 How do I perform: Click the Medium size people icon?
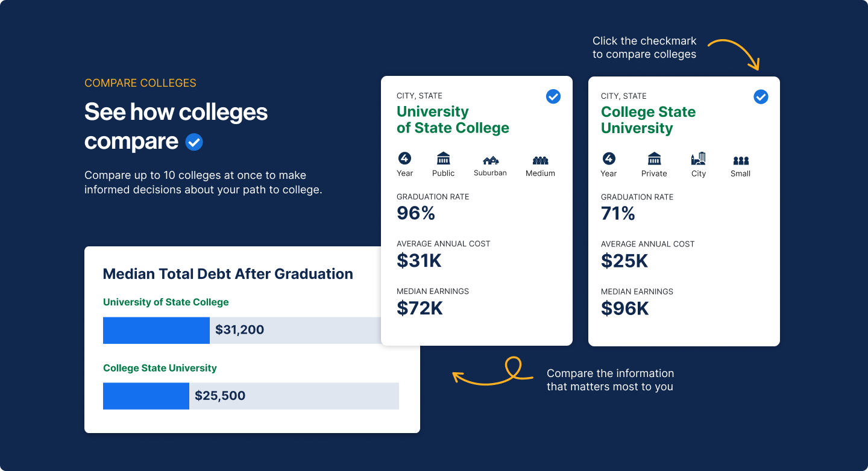tap(540, 160)
